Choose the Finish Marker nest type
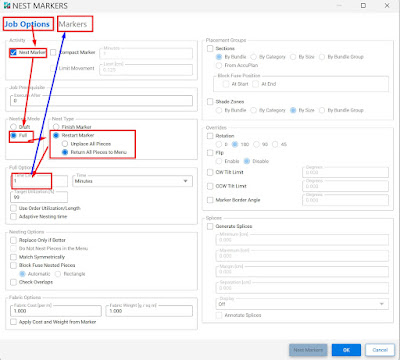This screenshot has height=360, width=400. (56, 127)
